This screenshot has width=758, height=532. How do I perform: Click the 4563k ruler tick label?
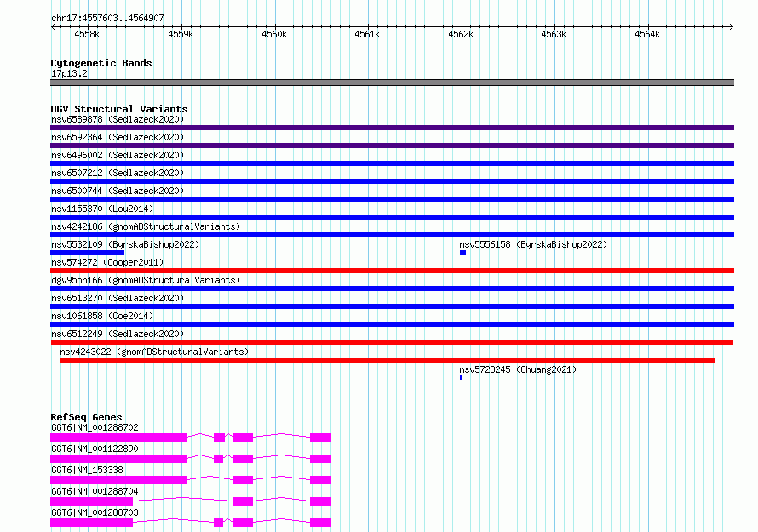(x=554, y=34)
